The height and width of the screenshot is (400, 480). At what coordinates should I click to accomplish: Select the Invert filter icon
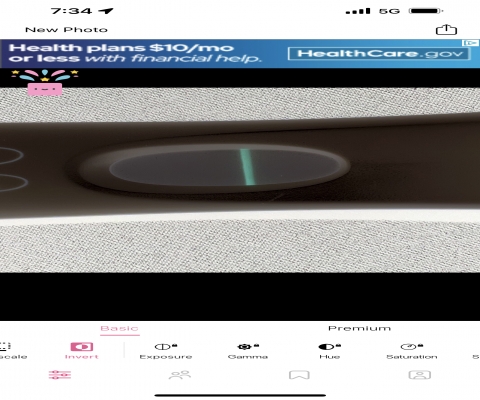[x=82, y=347]
